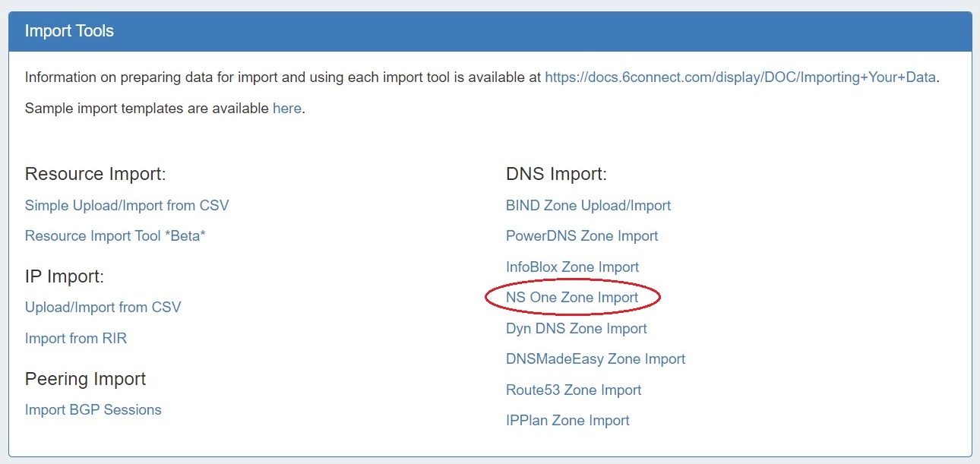The height and width of the screenshot is (464, 980).
Task: Open IPPlan Zone Import
Action: [567, 420]
